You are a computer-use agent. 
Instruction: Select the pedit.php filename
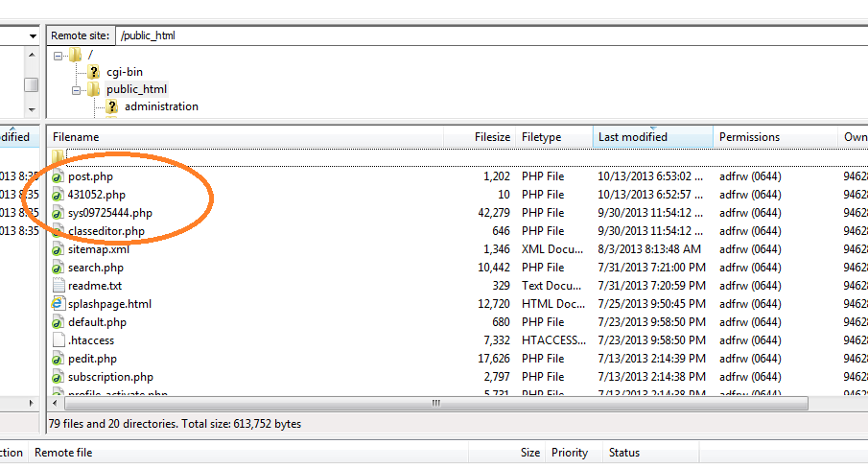pos(92,359)
